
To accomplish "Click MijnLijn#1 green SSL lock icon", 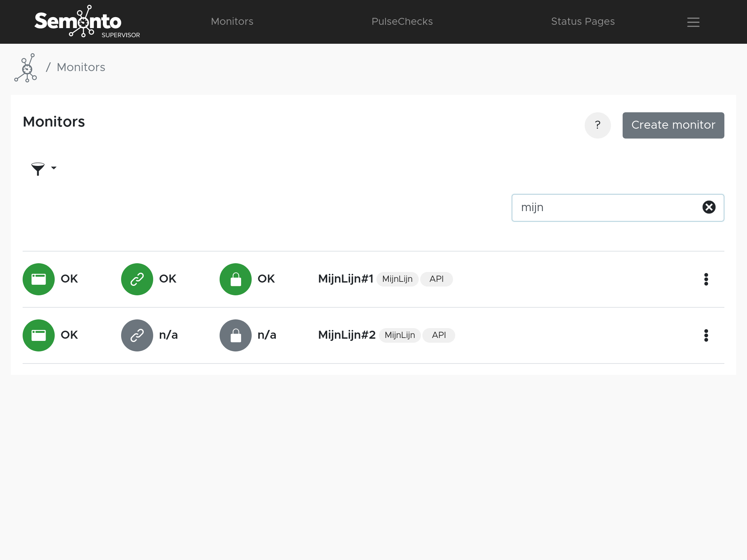I will 236,279.
